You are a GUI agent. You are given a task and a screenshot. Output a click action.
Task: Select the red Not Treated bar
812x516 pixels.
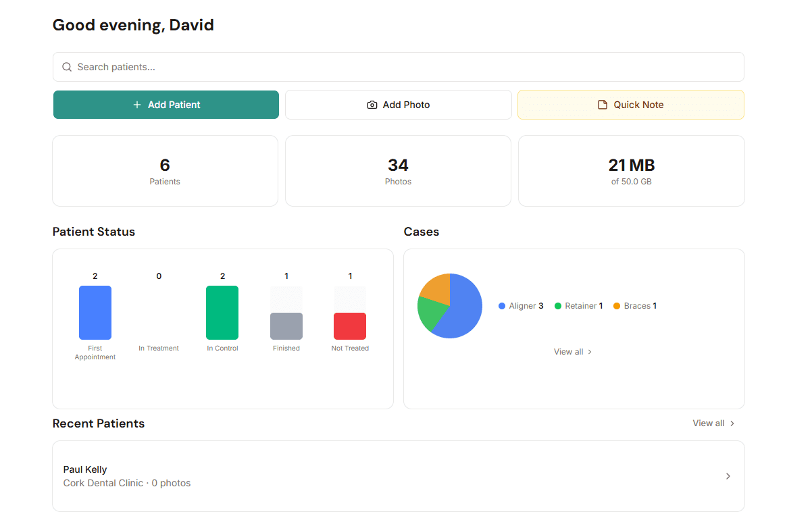tap(350, 326)
